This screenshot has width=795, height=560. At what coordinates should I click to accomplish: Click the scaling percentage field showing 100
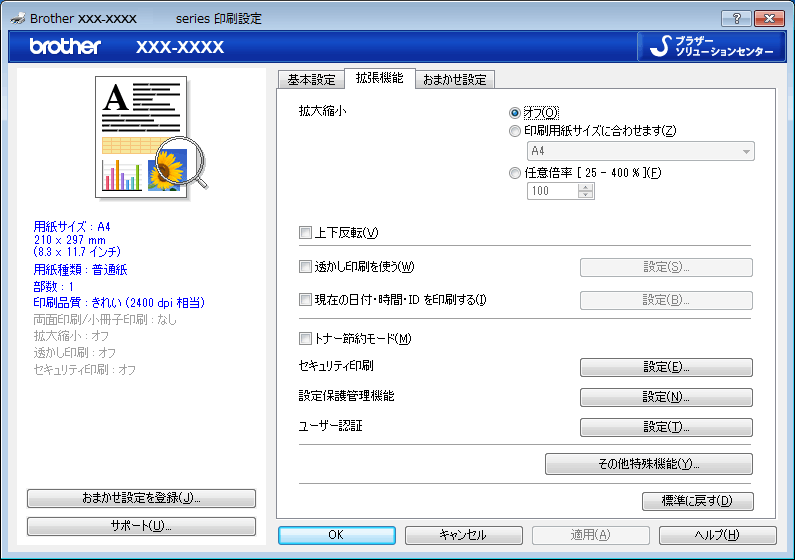tap(552, 191)
